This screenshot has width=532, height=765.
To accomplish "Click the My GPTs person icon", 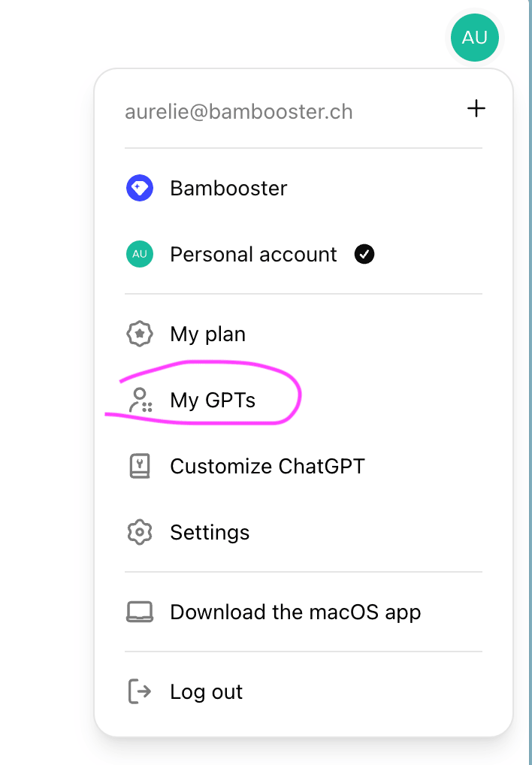I will (140, 400).
